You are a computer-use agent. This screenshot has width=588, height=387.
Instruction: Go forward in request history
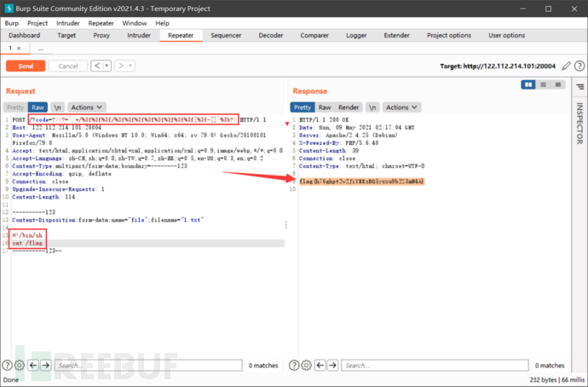point(121,66)
